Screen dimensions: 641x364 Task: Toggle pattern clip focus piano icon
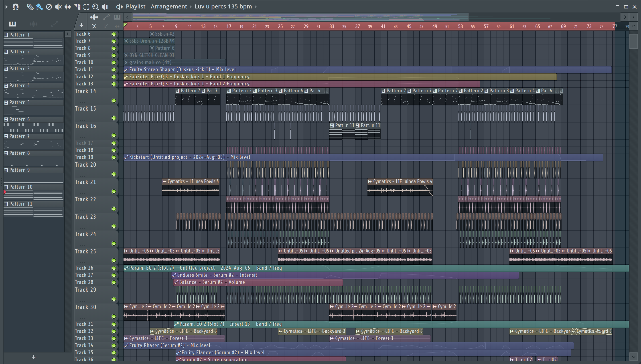coord(117,17)
